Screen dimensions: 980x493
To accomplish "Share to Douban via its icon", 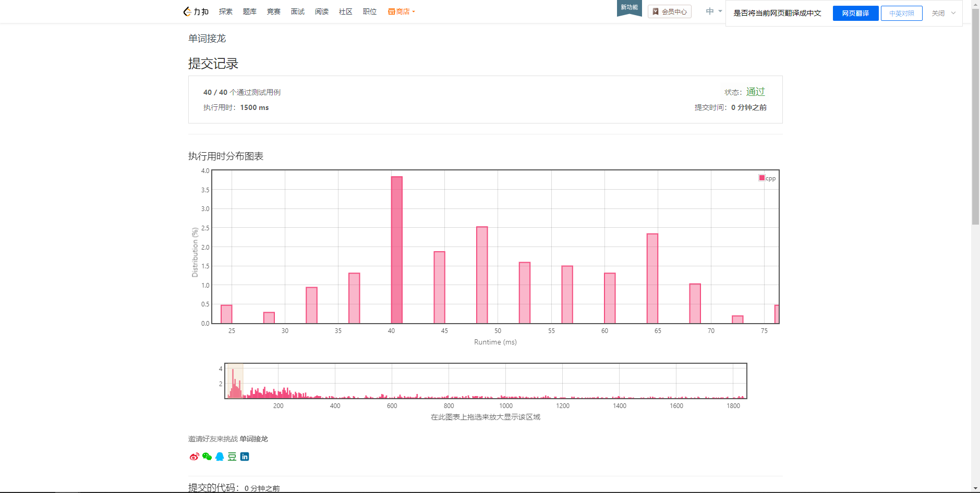I will pos(232,457).
